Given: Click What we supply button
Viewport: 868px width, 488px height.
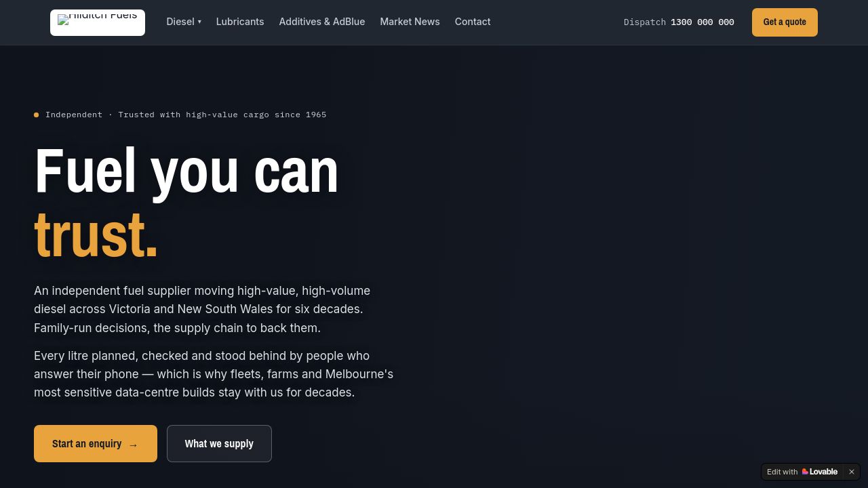Looking at the screenshot, I should (x=219, y=444).
